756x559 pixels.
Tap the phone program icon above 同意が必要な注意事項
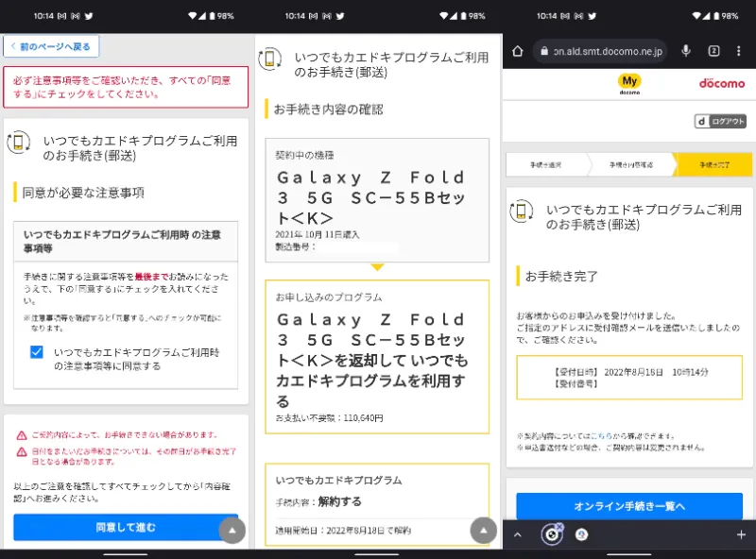point(19,143)
